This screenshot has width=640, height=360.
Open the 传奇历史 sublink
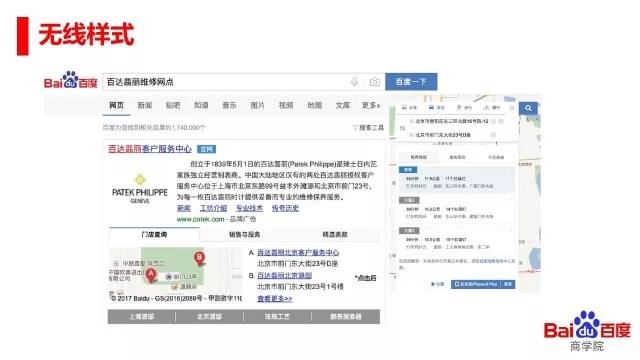pyautogui.click(x=285, y=208)
